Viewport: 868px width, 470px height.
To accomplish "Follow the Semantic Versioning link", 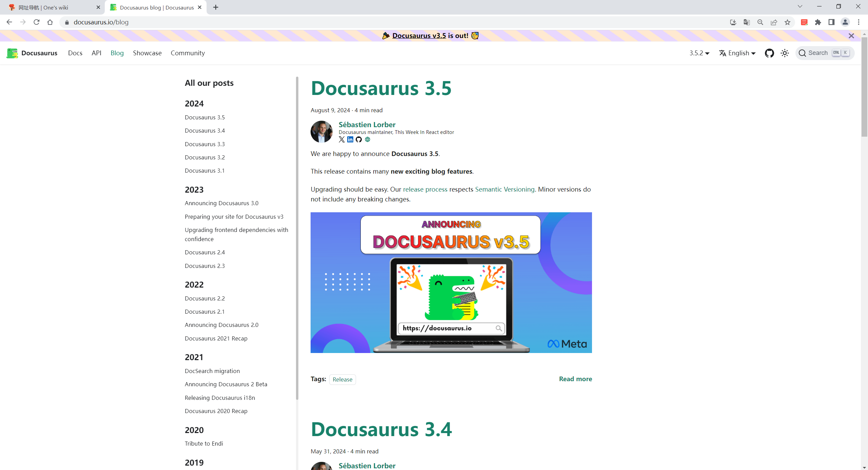I will [x=505, y=189].
